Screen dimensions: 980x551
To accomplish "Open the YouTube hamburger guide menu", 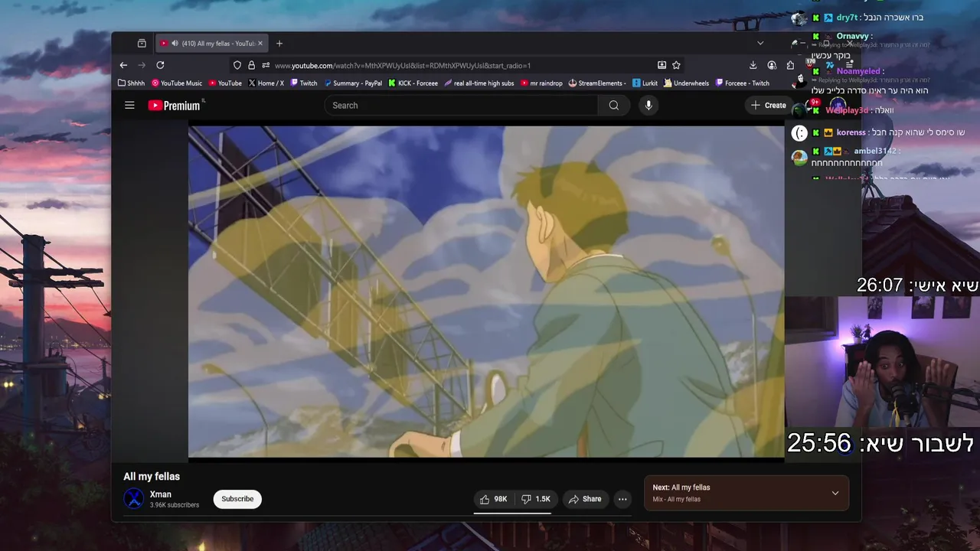I will (x=129, y=106).
